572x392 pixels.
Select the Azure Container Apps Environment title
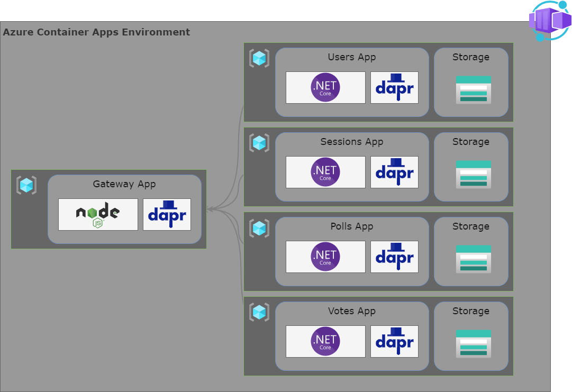[x=96, y=32]
